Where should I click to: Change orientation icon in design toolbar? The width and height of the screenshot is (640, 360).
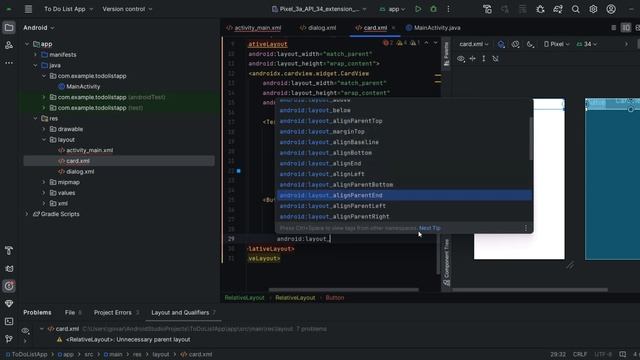[516, 44]
